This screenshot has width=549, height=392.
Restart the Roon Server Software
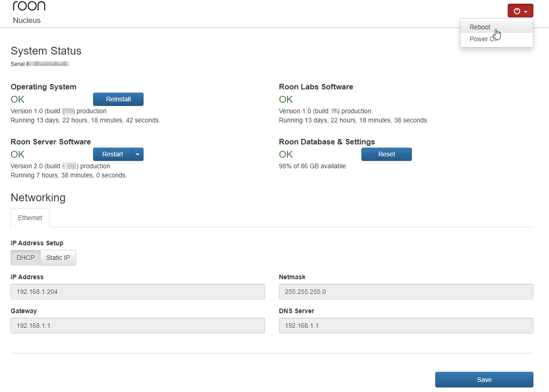112,154
